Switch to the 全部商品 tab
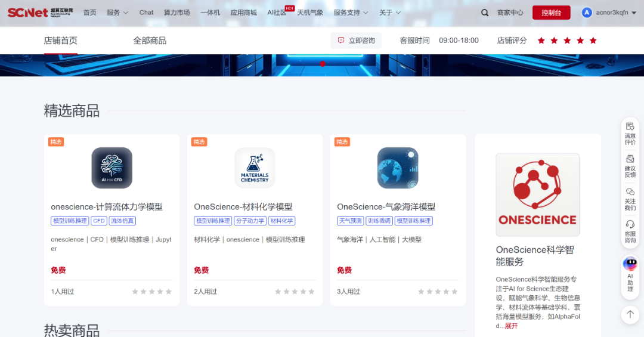This screenshot has width=644, height=337. pos(150,41)
